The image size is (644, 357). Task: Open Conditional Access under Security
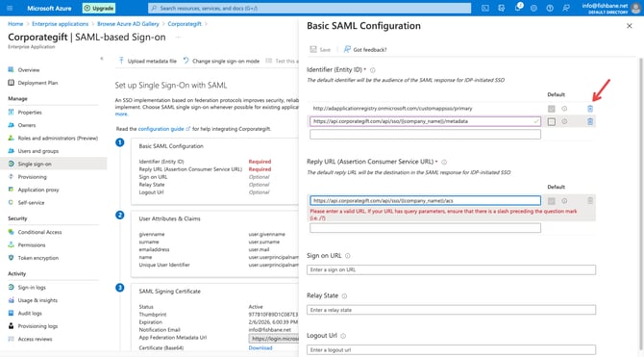(x=39, y=232)
